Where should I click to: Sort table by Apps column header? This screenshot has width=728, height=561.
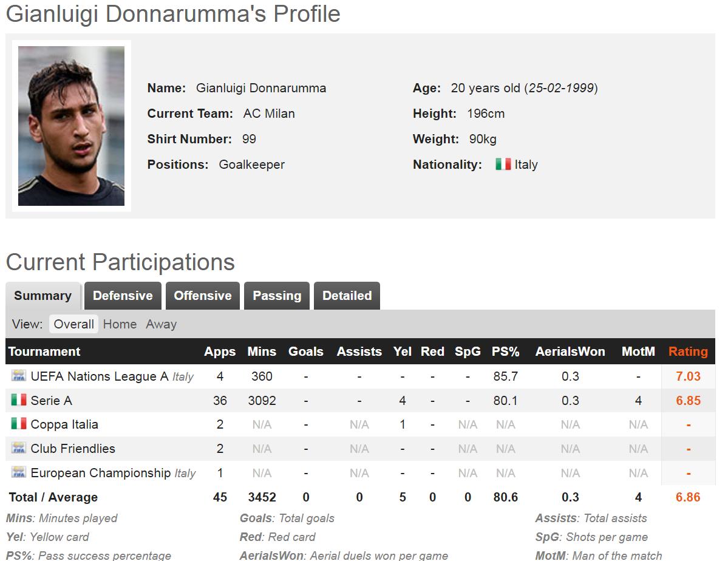220,352
